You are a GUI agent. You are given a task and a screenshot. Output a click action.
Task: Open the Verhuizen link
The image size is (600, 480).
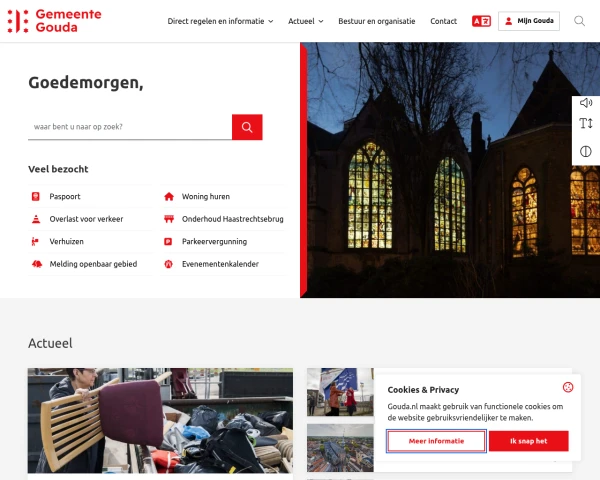(x=67, y=242)
